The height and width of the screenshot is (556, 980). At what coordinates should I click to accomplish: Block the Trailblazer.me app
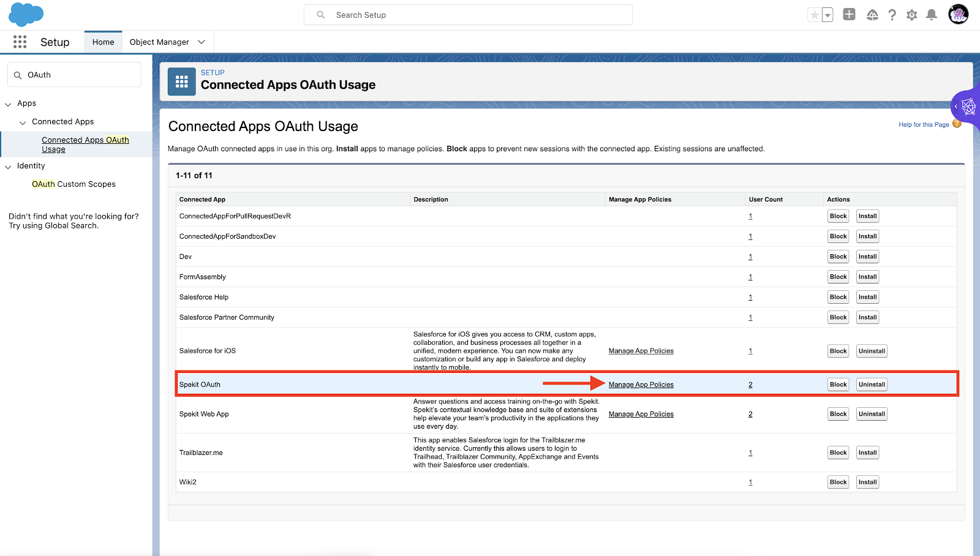(x=838, y=453)
